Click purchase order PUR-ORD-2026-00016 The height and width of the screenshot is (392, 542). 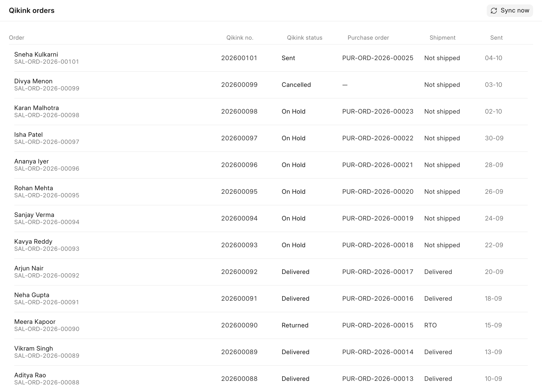coord(378,299)
